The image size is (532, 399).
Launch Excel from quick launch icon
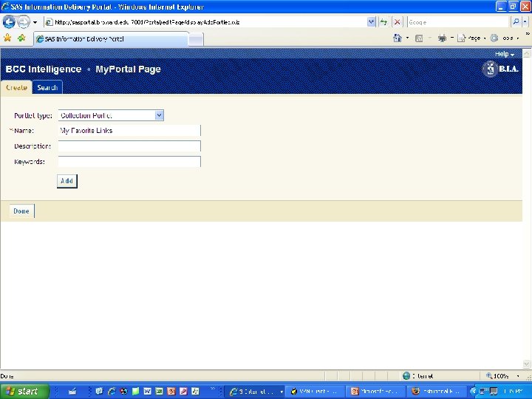pyautogui.click(x=159, y=392)
